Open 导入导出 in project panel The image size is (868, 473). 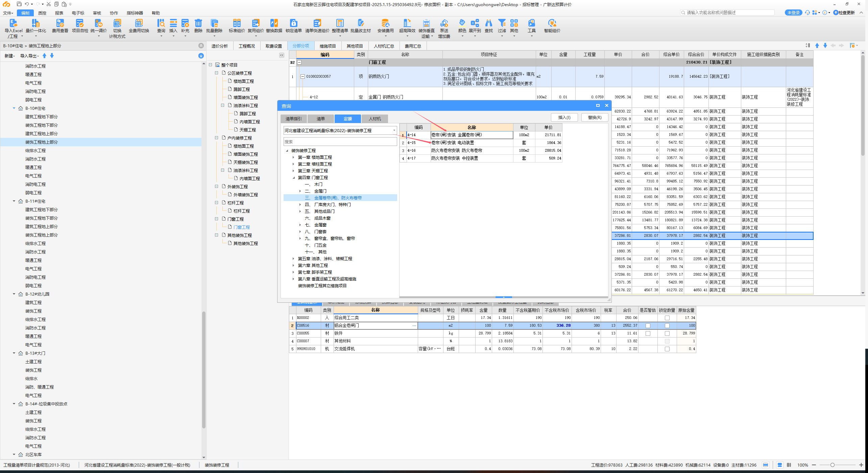click(29, 56)
